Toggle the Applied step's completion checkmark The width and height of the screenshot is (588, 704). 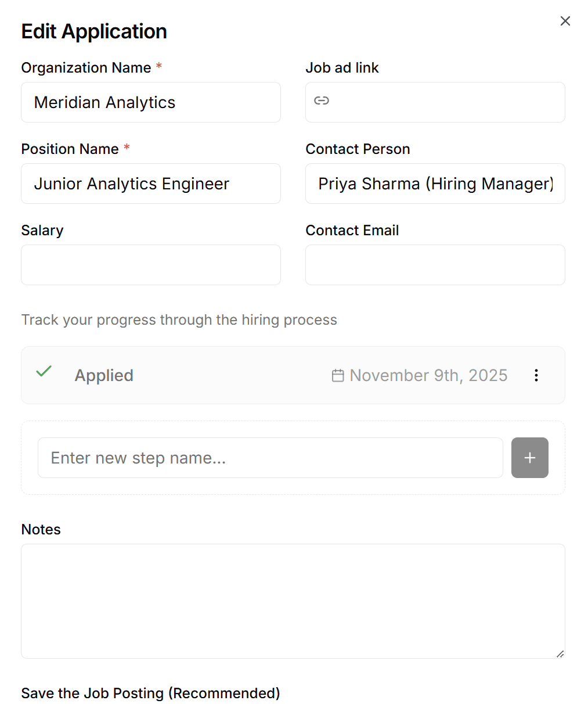(44, 372)
